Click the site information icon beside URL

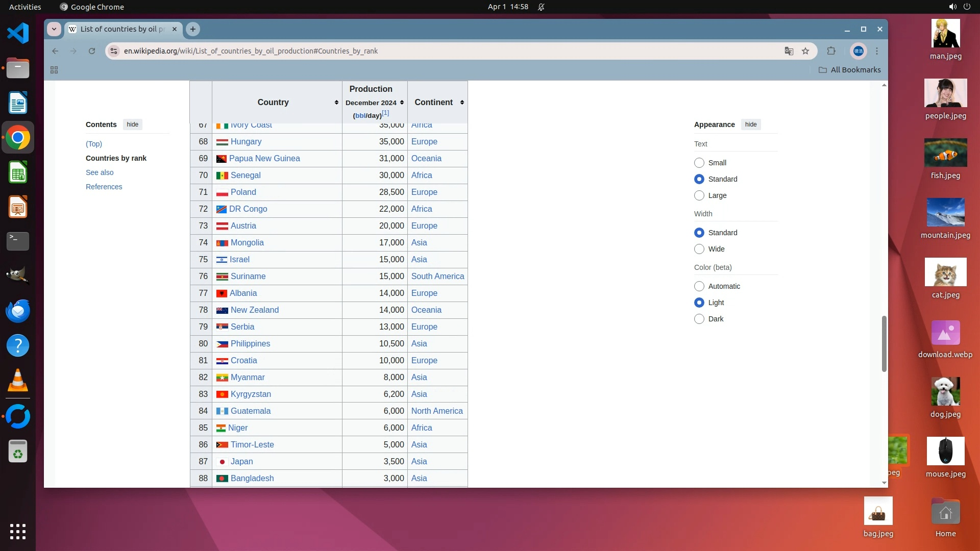click(x=114, y=51)
